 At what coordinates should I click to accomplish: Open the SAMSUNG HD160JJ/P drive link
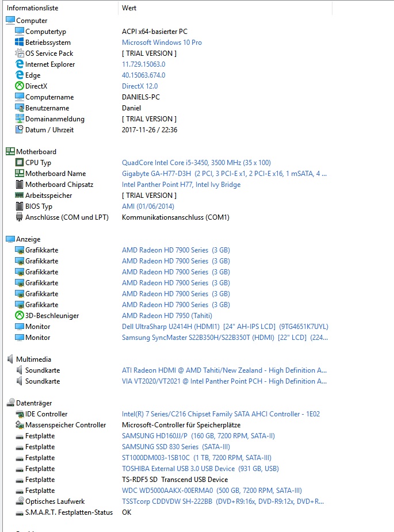(x=198, y=435)
